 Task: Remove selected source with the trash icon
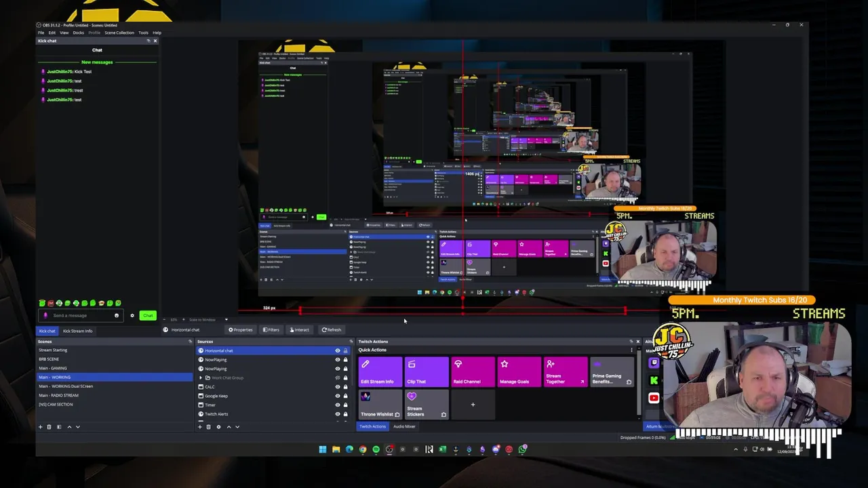pos(208,427)
